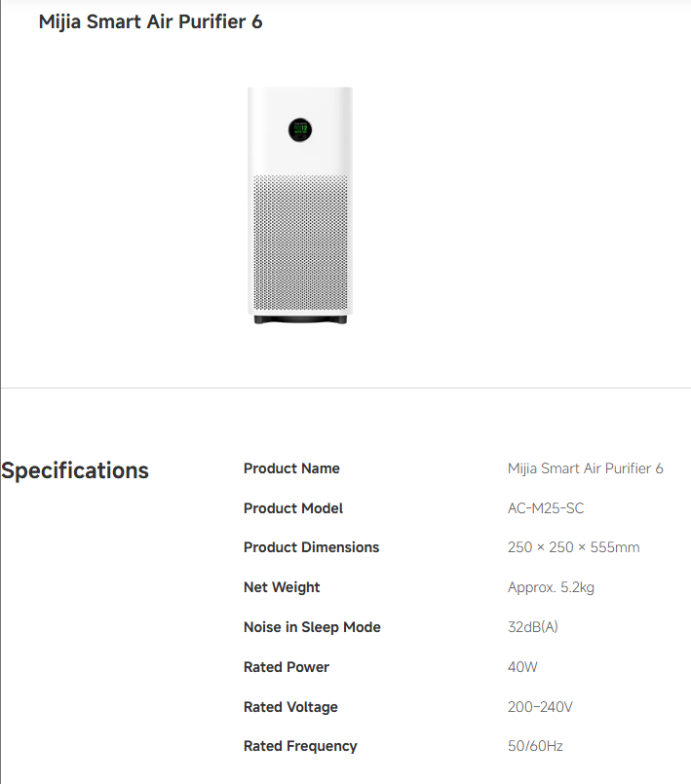Select the Net Weight label
The height and width of the screenshot is (784, 691).
tap(282, 587)
